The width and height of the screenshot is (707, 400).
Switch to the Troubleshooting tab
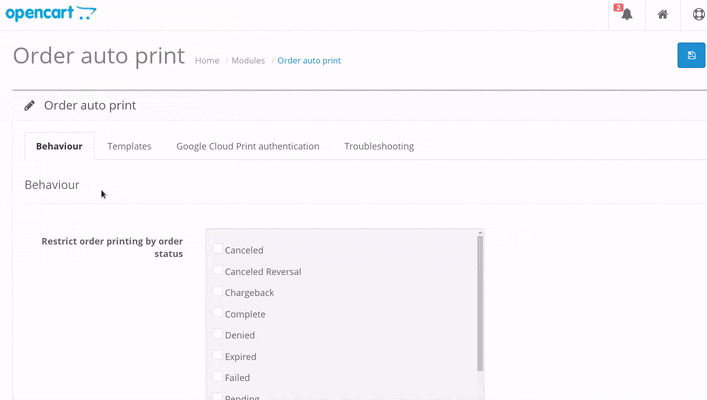click(x=379, y=146)
